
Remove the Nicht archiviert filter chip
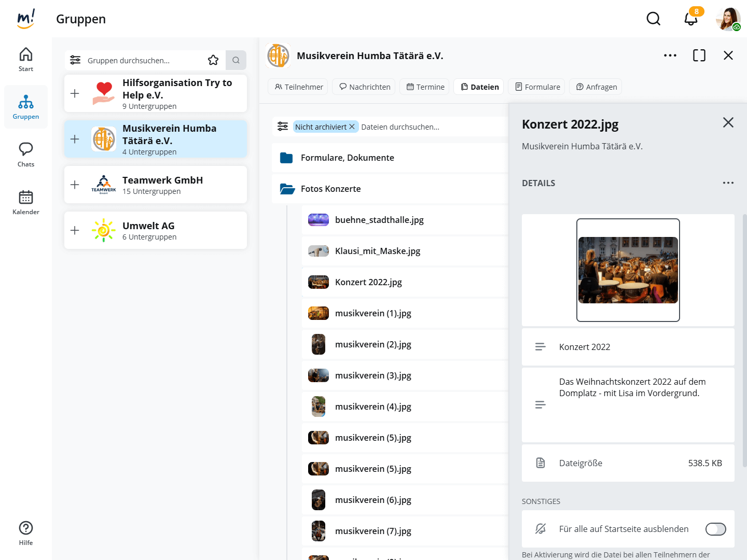(x=352, y=127)
